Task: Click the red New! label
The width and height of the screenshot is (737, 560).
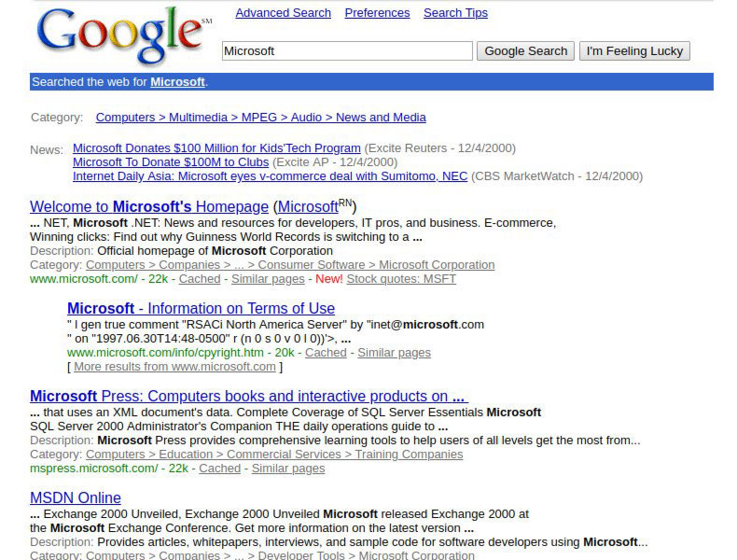Action: [x=329, y=279]
